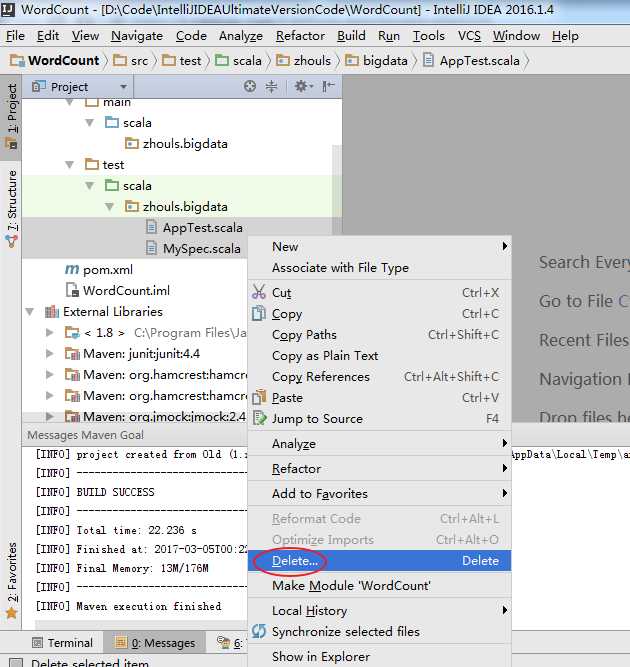Screen dimensions: 630x667
Task: Open the Analyze submenu in context menu
Action: coord(379,444)
